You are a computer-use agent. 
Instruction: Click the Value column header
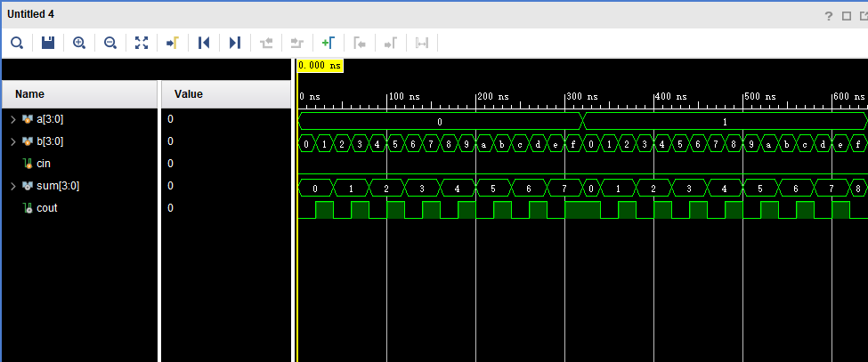[188, 94]
